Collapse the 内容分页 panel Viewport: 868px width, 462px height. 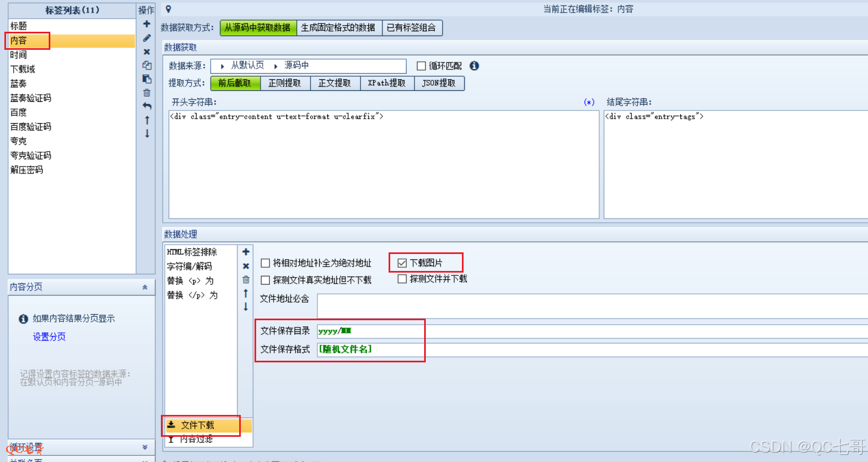[144, 287]
